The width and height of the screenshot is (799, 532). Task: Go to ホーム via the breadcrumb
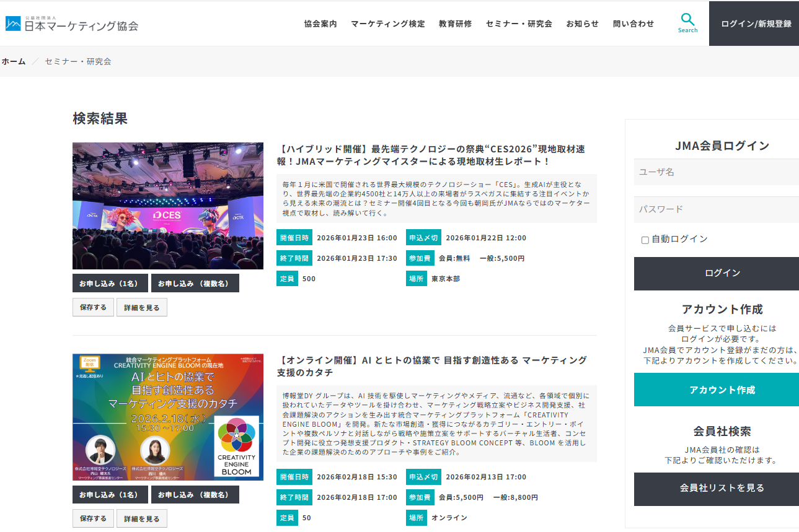(x=13, y=61)
